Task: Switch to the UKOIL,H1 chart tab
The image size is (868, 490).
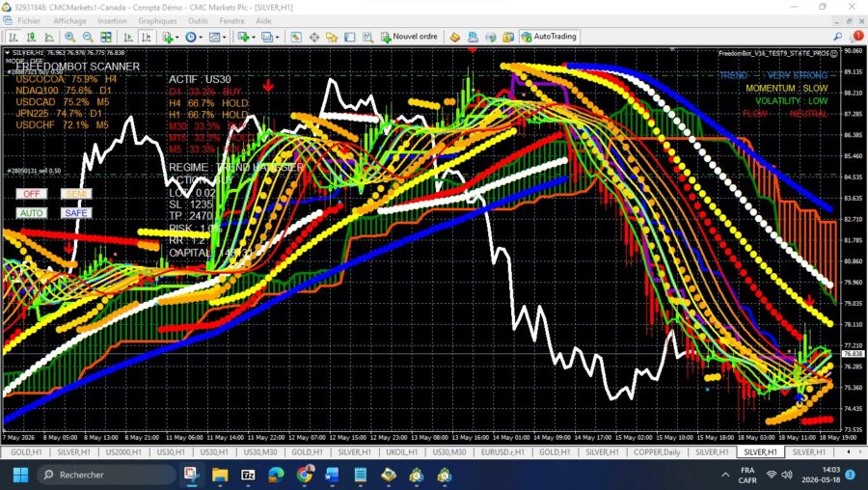Action: 402,452
